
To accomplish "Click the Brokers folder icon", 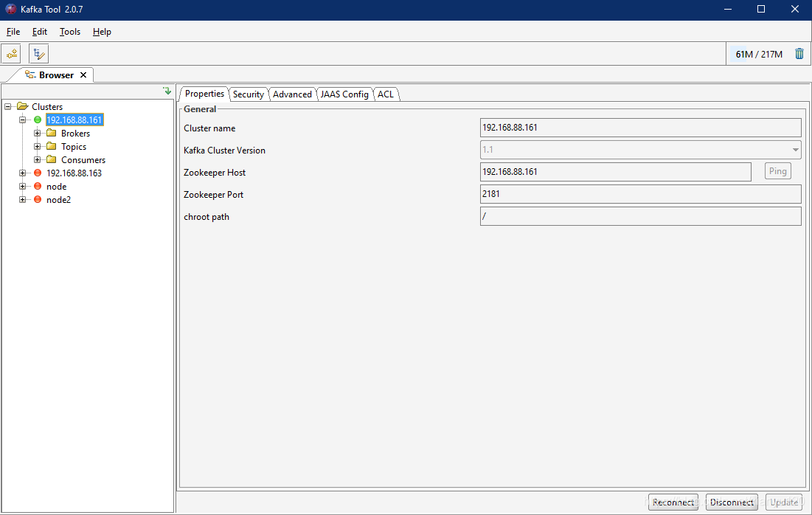I will pyautogui.click(x=52, y=133).
